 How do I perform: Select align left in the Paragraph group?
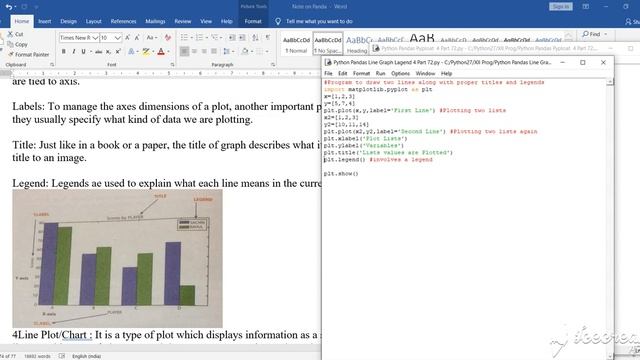coord(184,51)
